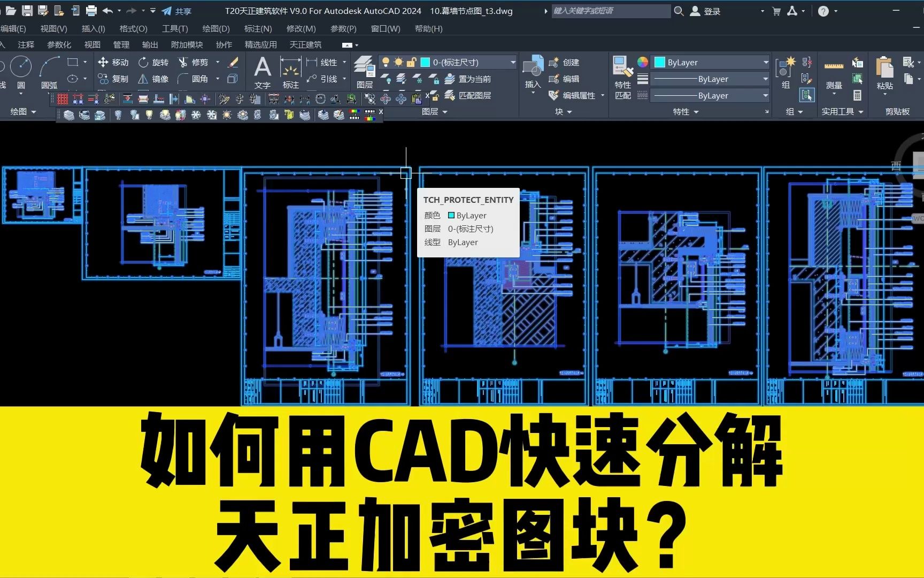Open the 格式(O) menu
Image resolution: width=924 pixels, height=578 pixels.
(x=133, y=28)
